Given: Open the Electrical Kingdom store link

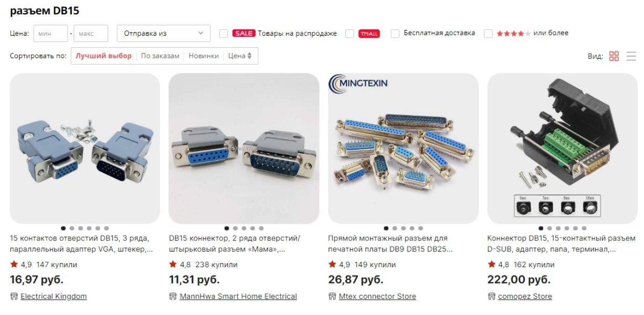Looking at the screenshot, I should pyautogui.click(x=54, y=297).
